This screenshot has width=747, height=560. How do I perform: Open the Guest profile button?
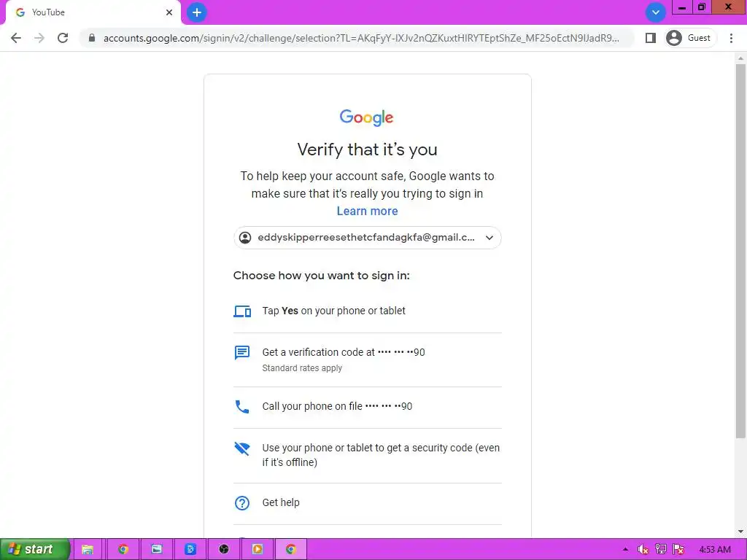(690, 38)
